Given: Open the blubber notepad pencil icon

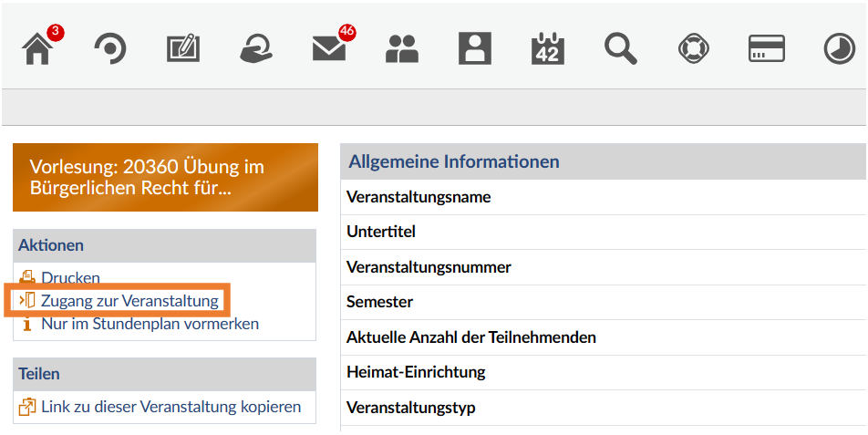Looking at the screenshot, I should (183, 49).
